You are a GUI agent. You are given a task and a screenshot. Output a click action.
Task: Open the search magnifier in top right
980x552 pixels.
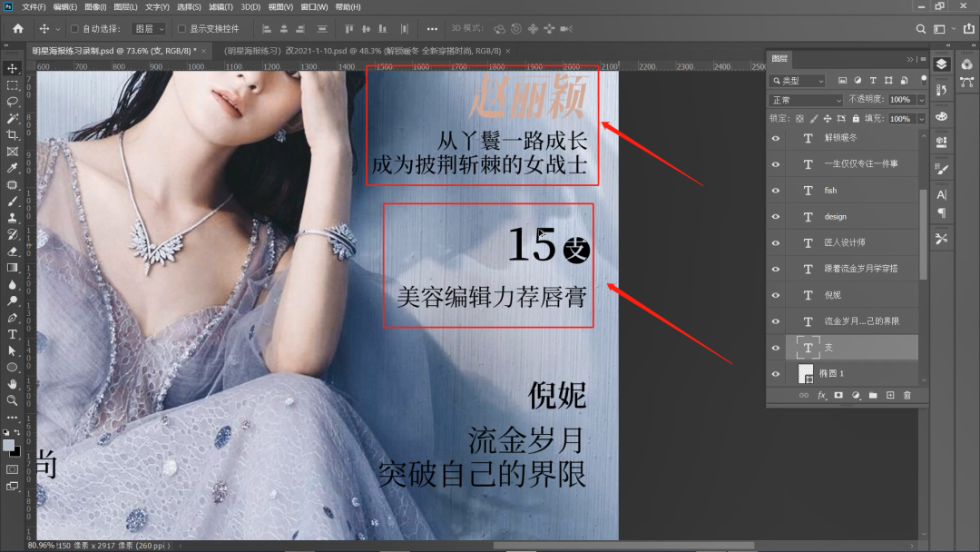(x=921, y=29)
